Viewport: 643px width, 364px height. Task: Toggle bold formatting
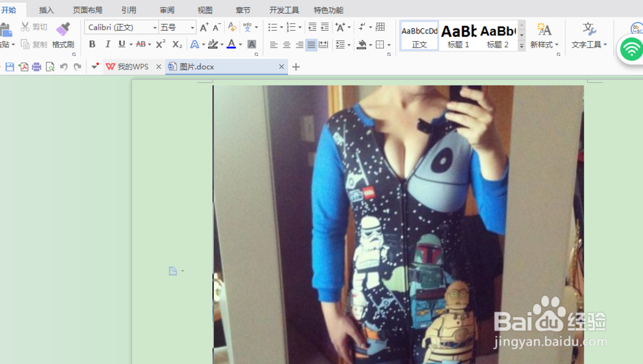tap(92, 44)
